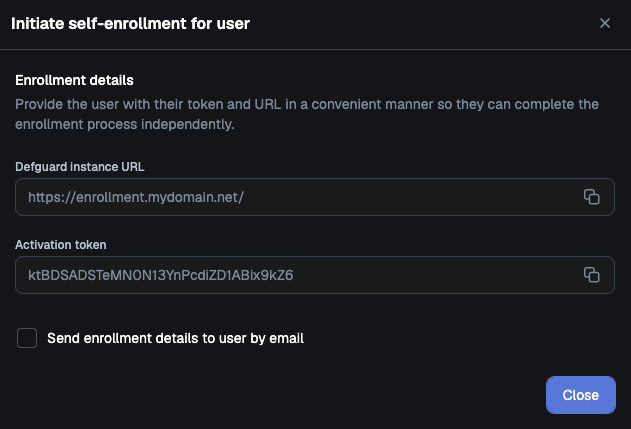This screenshot has height=429, width=631.
Task: Click the phrase 'enrollment process independently'
Action: [124, 124]
